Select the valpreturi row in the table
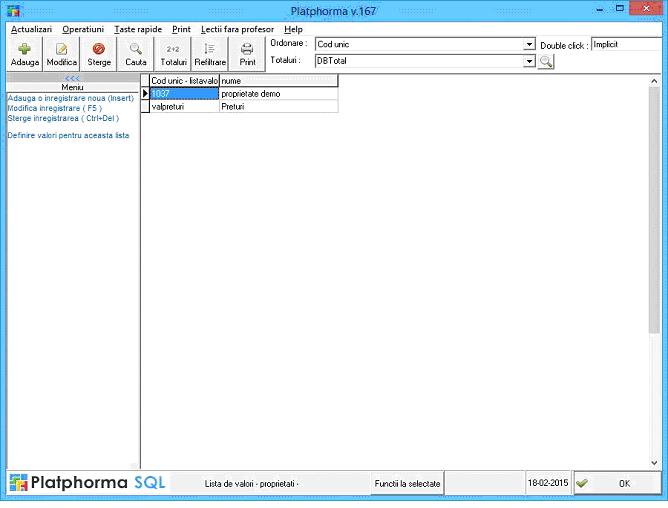The image size is (668, 508). [x=183, y=105]
